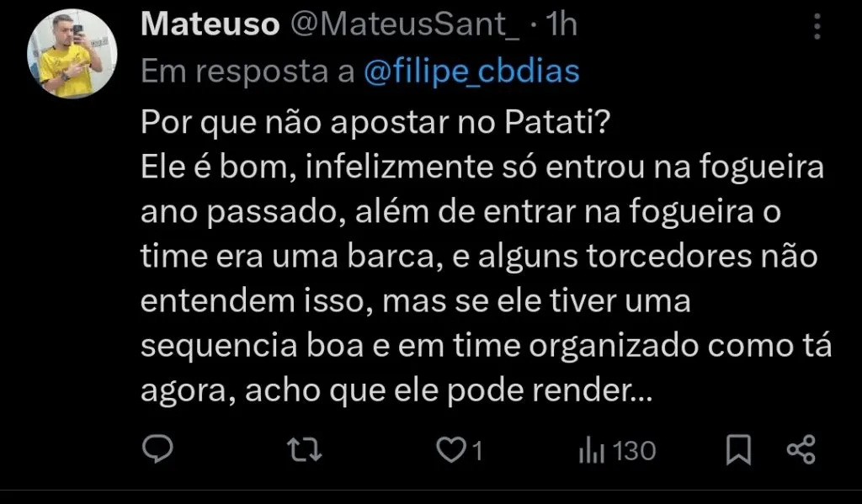Image resolution: width=862 pixels, height=504 pixels.
Task: Click the mentioned user @filipe_cbdias
Action: click(x=473, y=72)
